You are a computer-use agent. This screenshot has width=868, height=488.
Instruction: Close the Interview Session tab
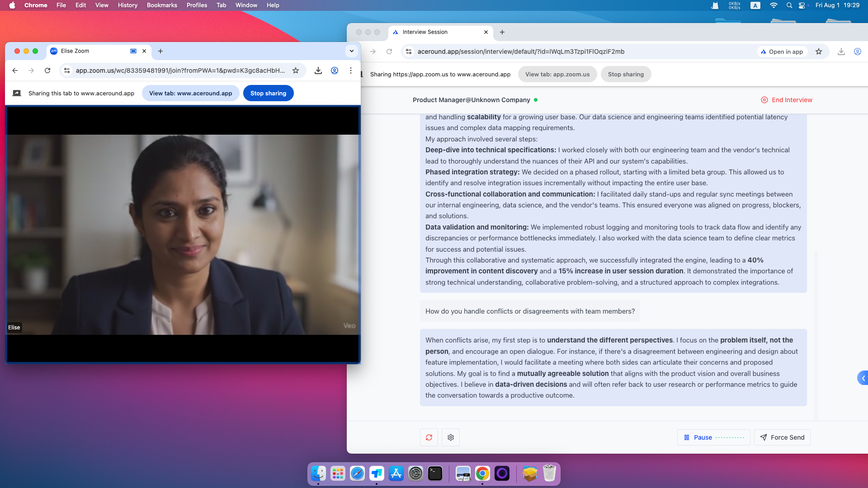[x=486, y=32]
